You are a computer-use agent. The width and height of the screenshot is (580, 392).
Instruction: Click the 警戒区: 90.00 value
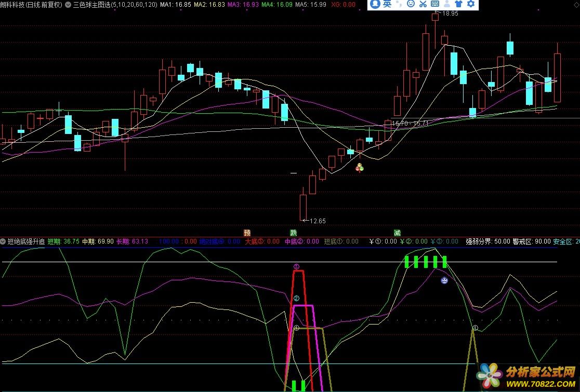(x=532, y=241)
